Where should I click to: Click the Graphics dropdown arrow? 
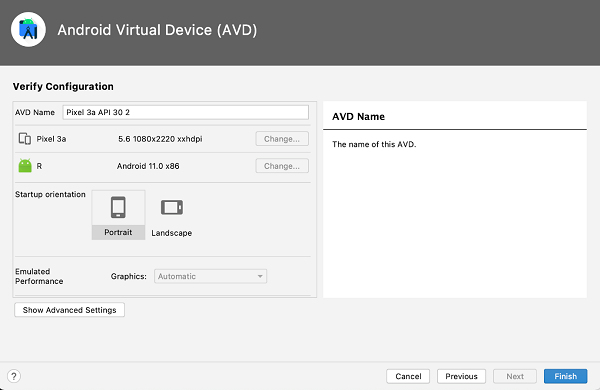(260, 276)
